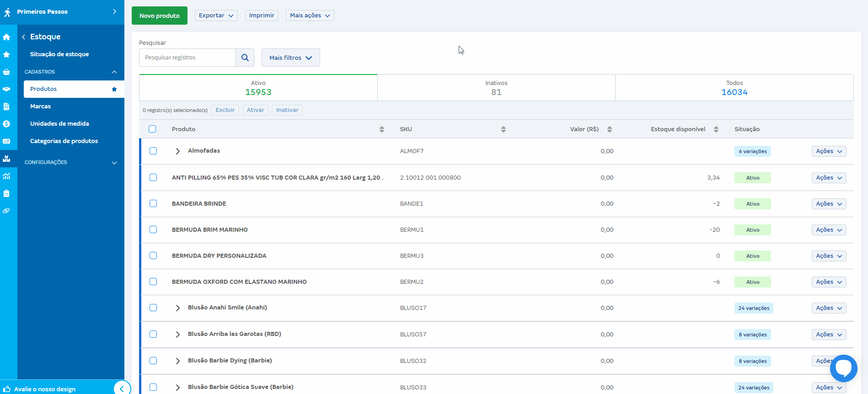Expand the CONFIGURAÇÕES section
This screenshot has width=868, height=394.
point(114,163)
